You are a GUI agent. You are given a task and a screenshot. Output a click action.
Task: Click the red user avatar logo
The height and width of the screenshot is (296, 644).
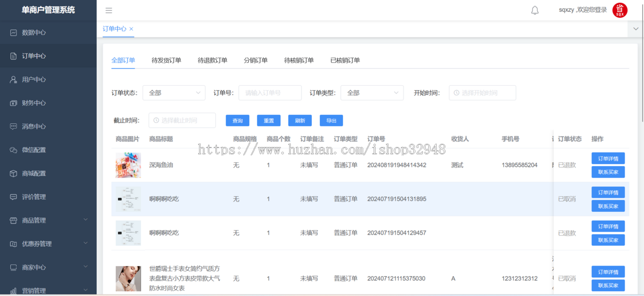(x=620, y=10)
